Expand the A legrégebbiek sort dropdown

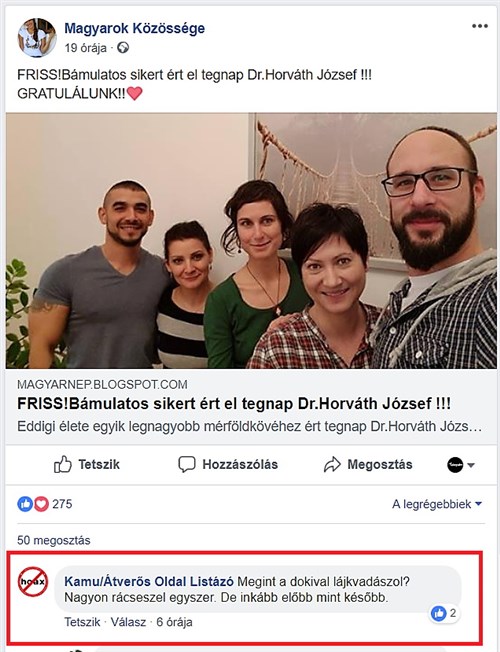click(x=437, y=504)
